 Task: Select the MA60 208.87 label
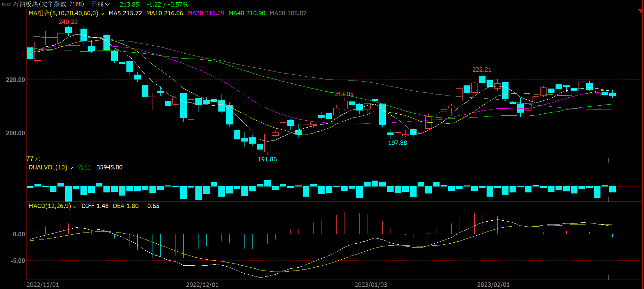[288, 13]
